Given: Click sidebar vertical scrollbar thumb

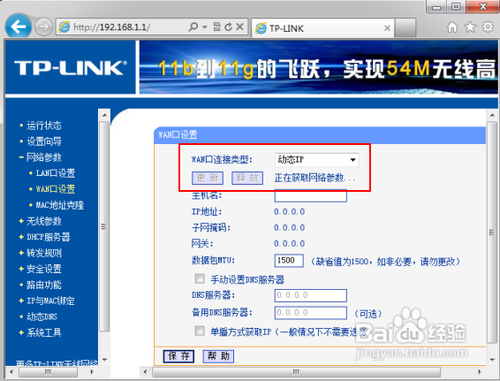Looking at the screenshot, I should 104,227.
